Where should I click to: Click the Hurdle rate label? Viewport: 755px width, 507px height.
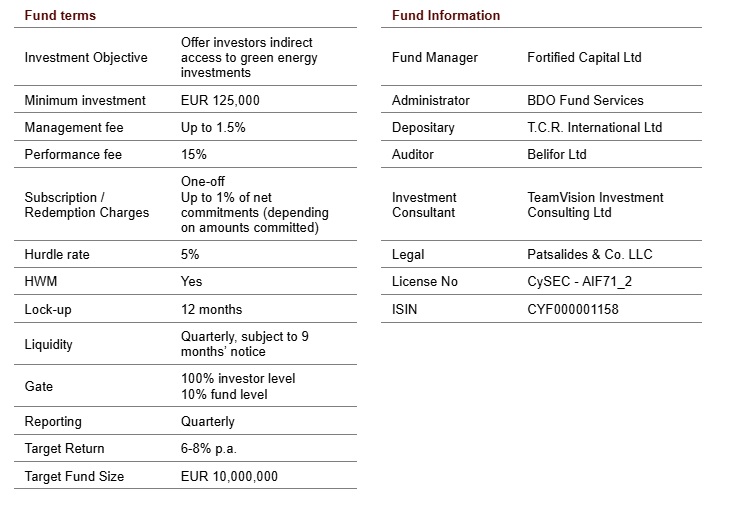coord(57,255)
